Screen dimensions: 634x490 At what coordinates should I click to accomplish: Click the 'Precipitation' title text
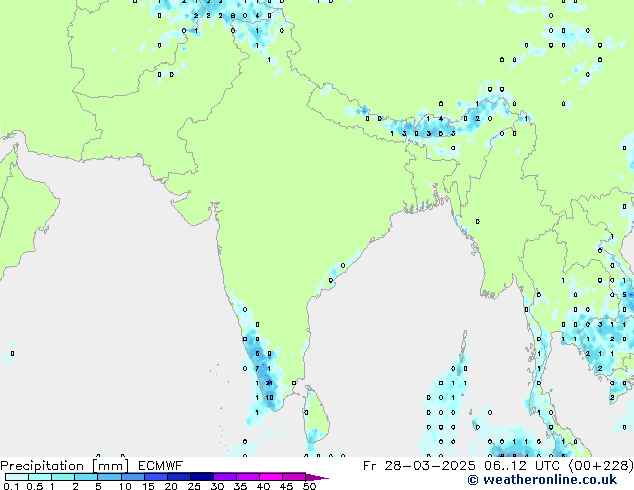coord(42,466)
